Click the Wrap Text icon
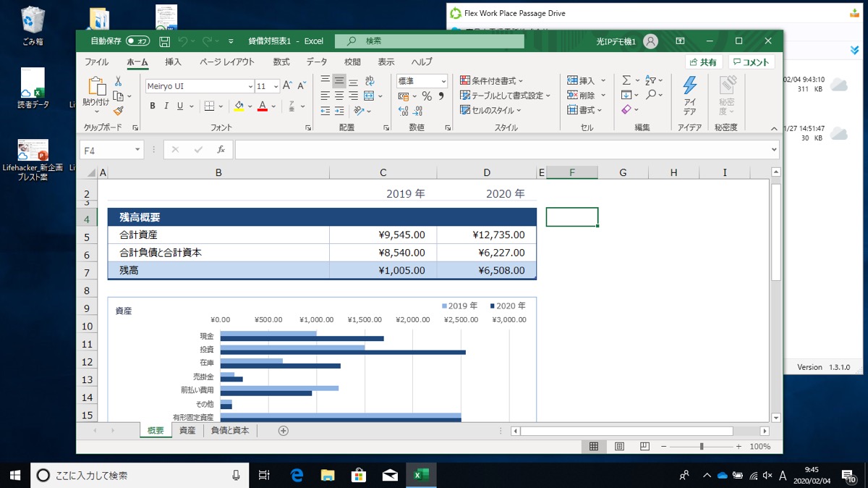 (x=370, y=80)
